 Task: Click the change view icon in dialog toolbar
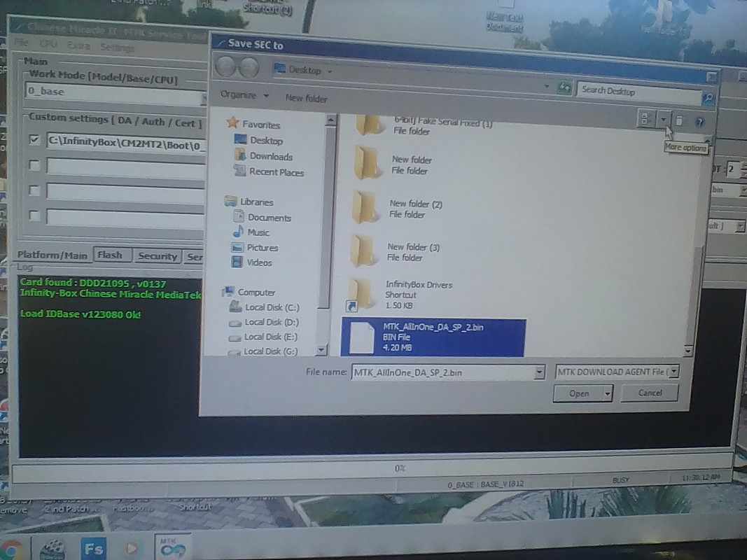tap(645, 118)
